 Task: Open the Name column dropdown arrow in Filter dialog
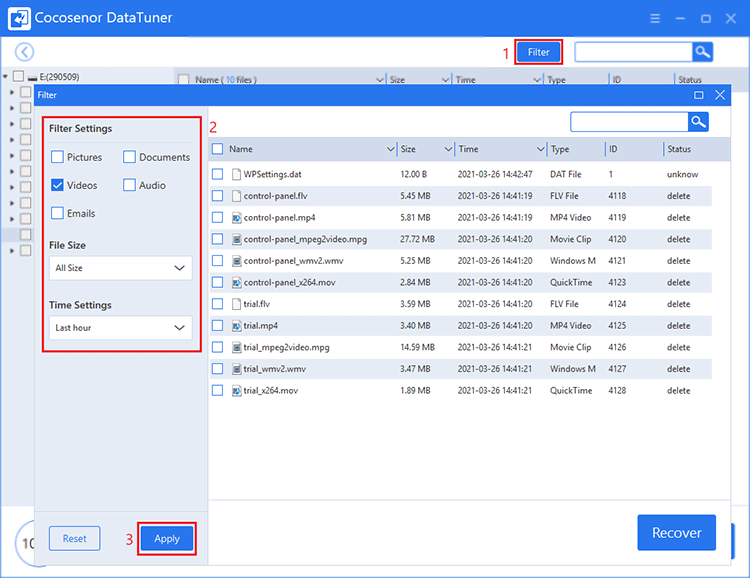pos(390,149)
